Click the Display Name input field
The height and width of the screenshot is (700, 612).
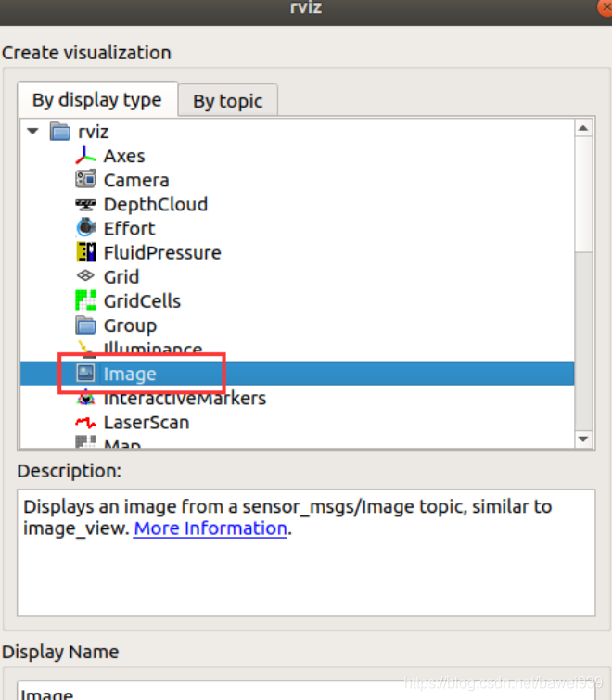point(306,690)
